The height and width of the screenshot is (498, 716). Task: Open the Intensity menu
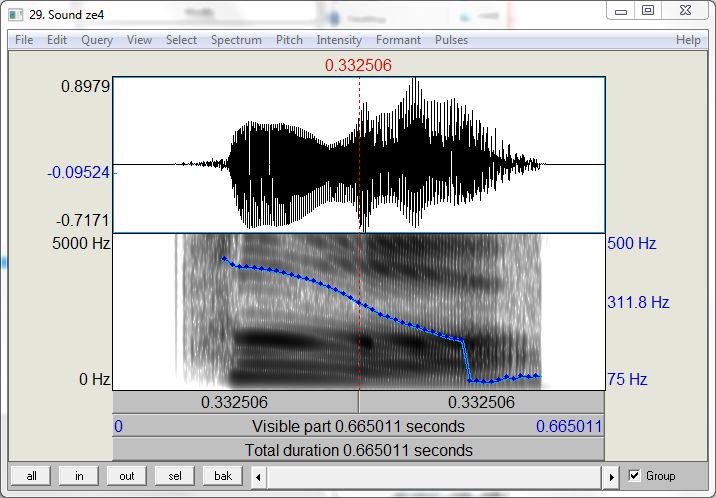[339, 40]
